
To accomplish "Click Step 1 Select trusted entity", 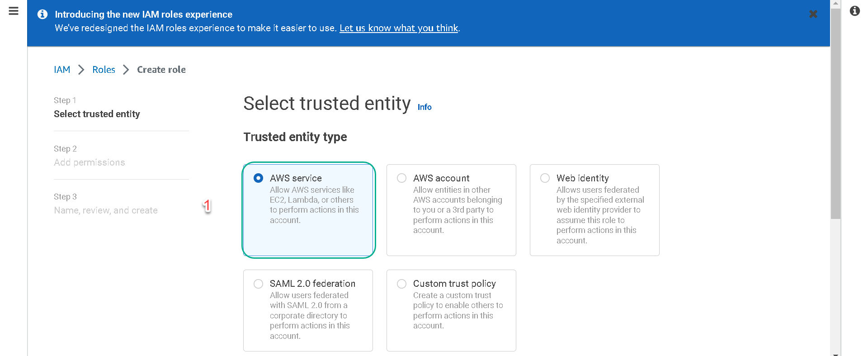I will [x=97, y=114].
